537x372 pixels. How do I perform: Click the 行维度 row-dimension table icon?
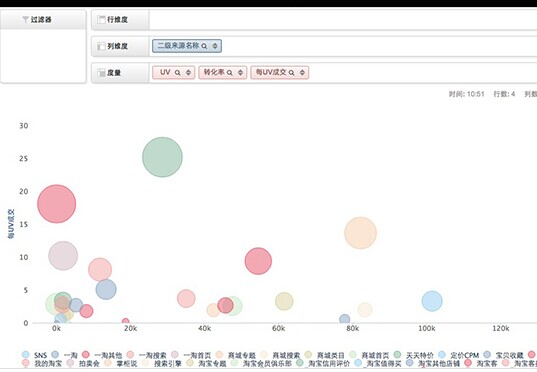click(x=101, y=20)
